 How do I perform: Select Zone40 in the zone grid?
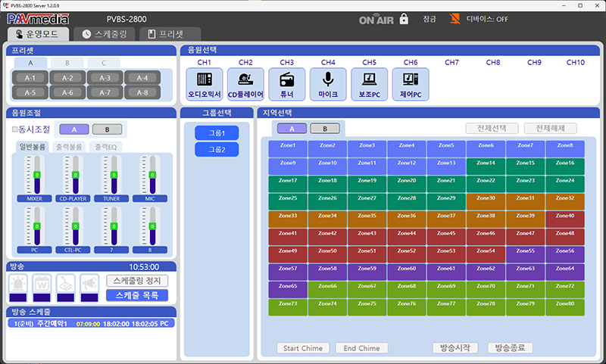[565, 216]
